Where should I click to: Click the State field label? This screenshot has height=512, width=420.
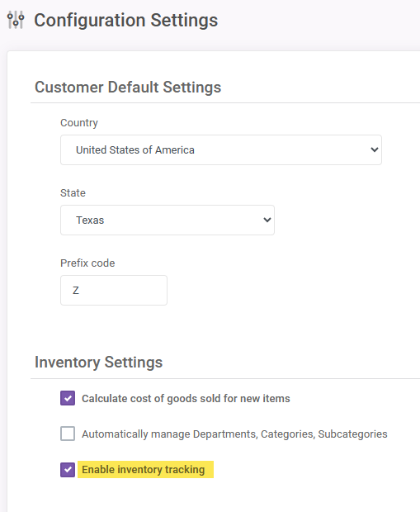73,193
